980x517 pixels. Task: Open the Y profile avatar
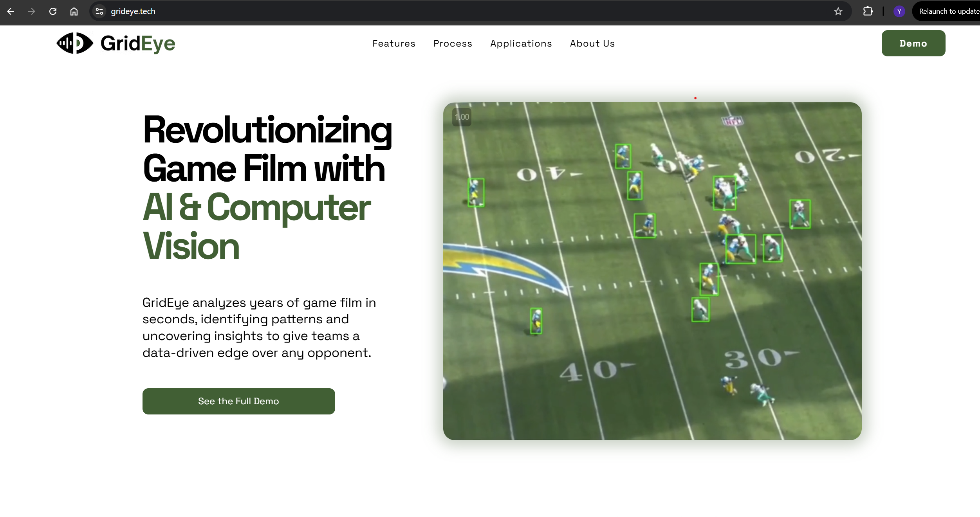[x=899, y=11]
